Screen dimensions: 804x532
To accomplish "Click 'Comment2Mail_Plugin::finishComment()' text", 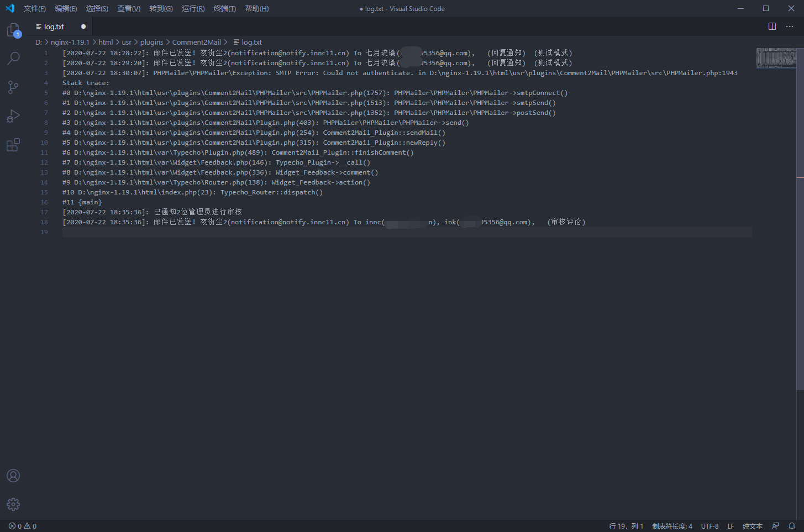I will tap(343, 152).
